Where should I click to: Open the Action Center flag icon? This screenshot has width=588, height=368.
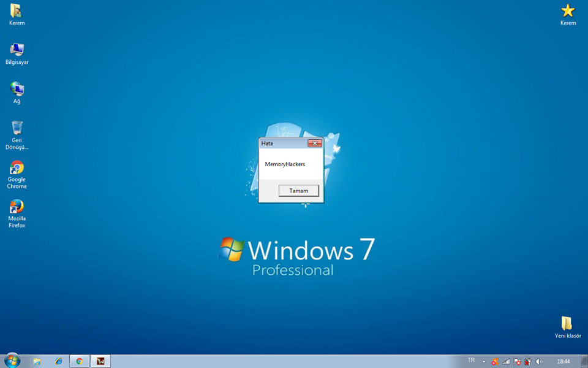click(517, 362)
